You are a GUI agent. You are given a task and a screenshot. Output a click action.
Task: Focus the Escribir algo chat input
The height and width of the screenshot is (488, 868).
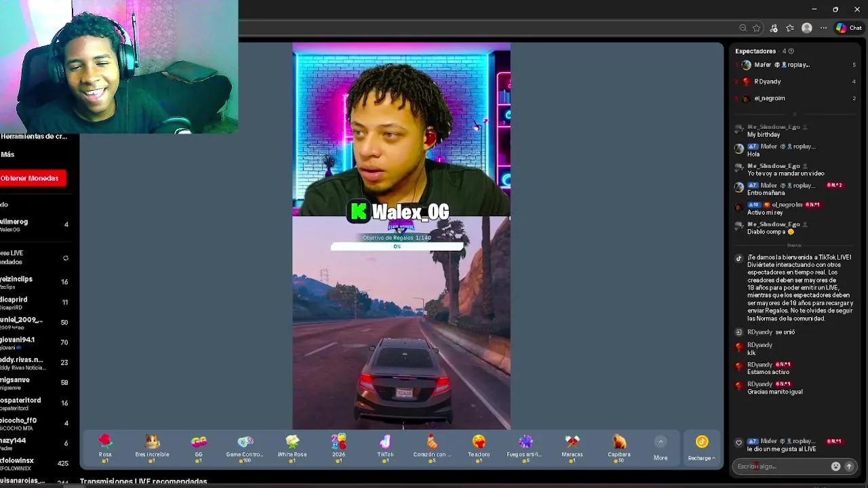780,466
